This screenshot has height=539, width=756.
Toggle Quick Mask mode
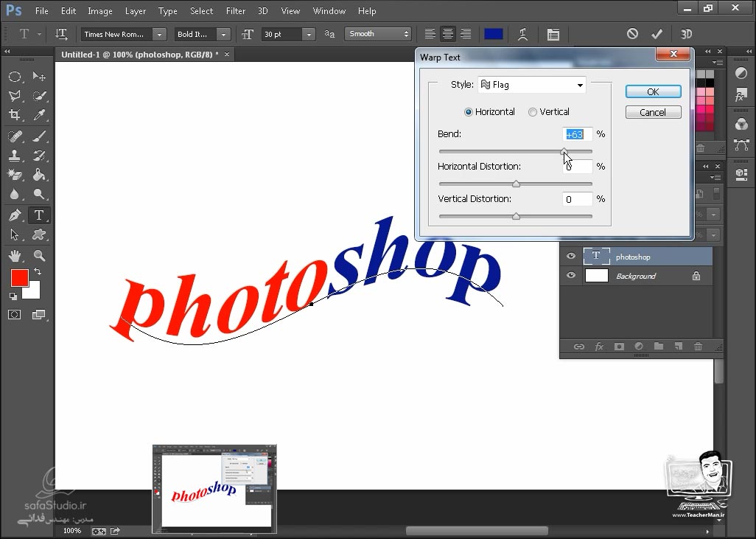click(15, 315)
